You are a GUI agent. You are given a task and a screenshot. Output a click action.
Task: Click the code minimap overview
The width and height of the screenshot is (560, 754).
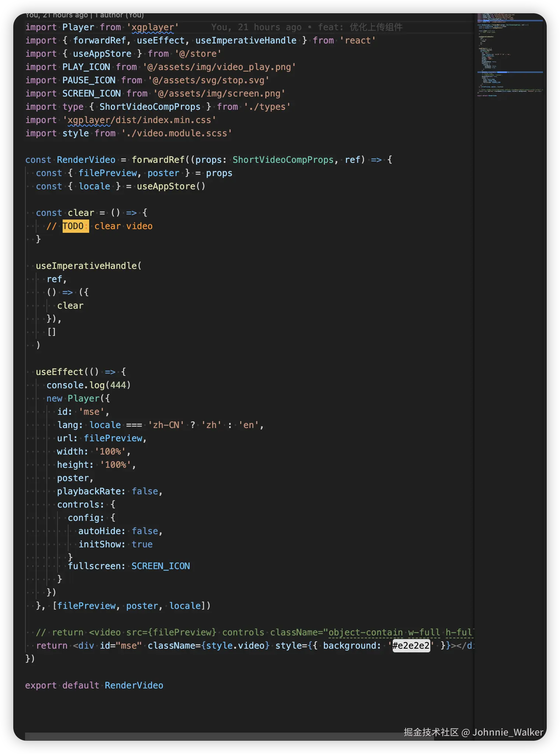[x=510, y=55]
